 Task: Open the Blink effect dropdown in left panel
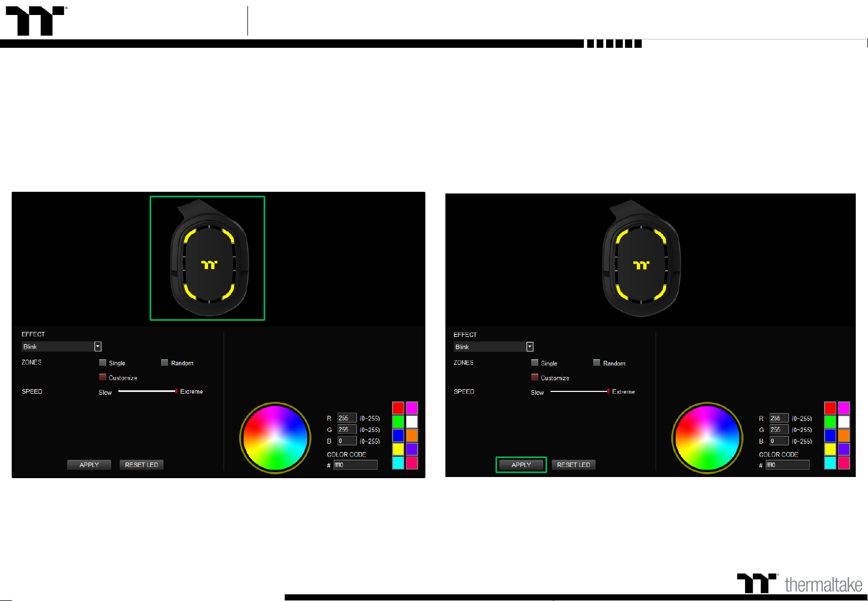[98, 346]
